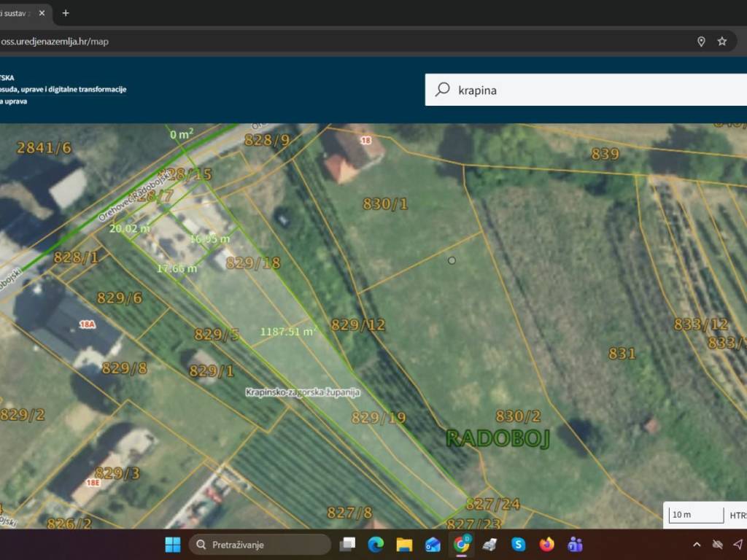Focus the oss.uredjenazemlja.hr address bar
The height and width of the screenshot is (560, 747).
[x=292, y=42]
